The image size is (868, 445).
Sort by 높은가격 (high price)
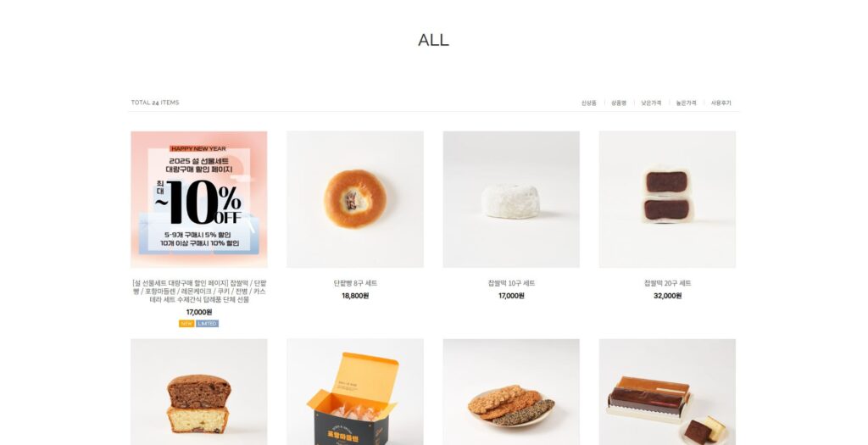coord(686,103)
